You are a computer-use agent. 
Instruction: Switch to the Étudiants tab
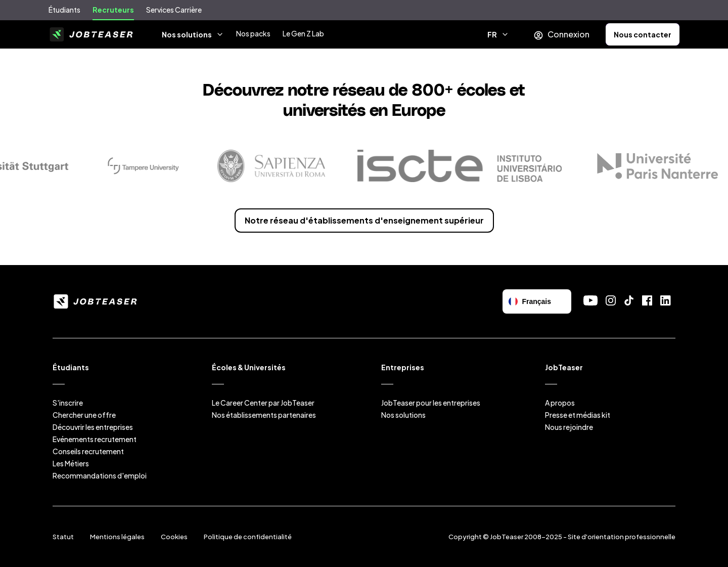[x=64, y=10]
